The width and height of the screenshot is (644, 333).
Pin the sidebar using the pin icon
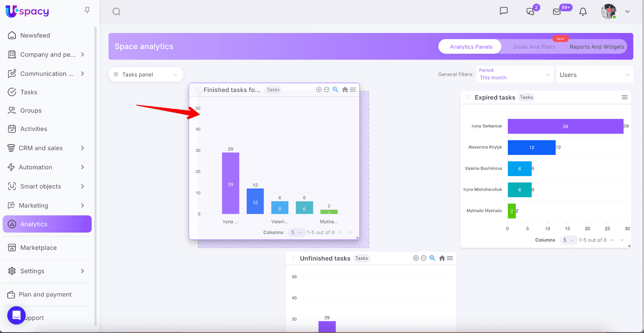point(87,10)
